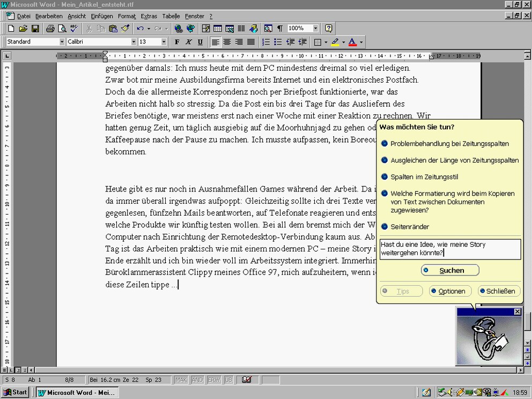Set paragraph alignment to centered
The height and width of the screenshot is (399, 532).
[227, 42]
